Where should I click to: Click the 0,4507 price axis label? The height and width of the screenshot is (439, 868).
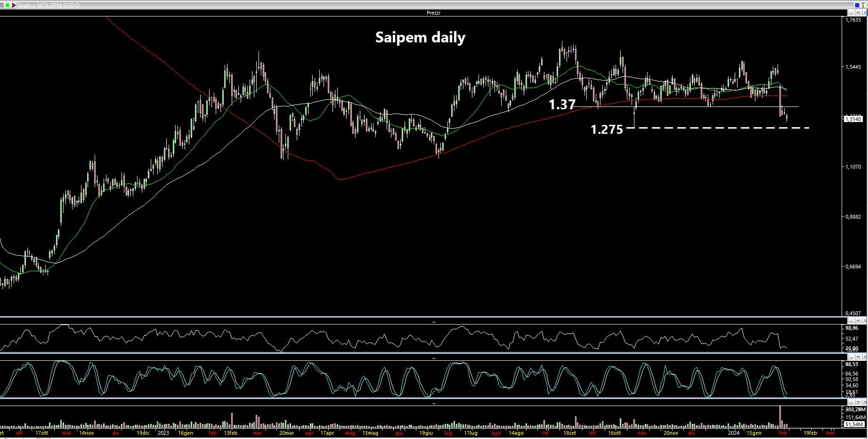point(853,313)
